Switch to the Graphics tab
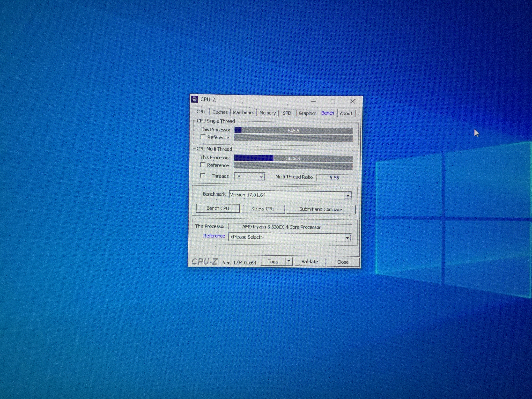This screenshot has height=399, width=532. (x=307, y=113)
